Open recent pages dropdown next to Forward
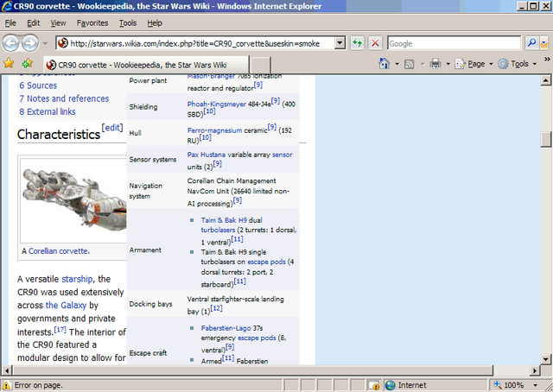Image resolution: width=553 pixels, height=392 pixels. 45,44
